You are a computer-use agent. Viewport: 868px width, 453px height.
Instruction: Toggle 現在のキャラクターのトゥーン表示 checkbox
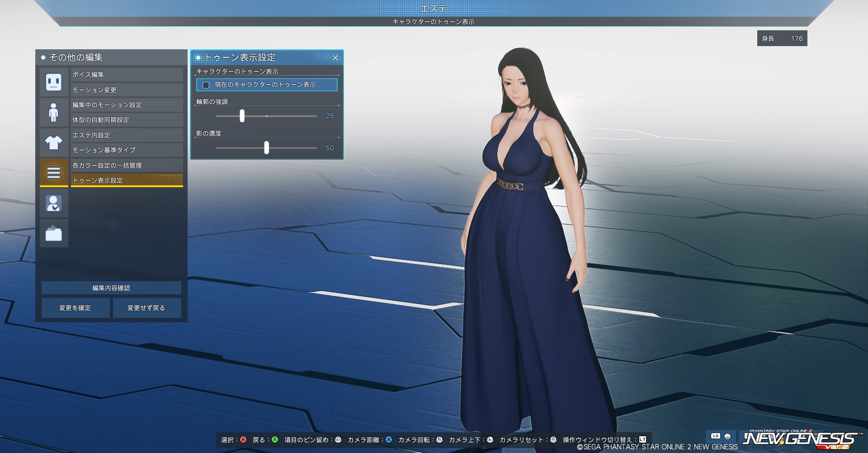point(206,85)
